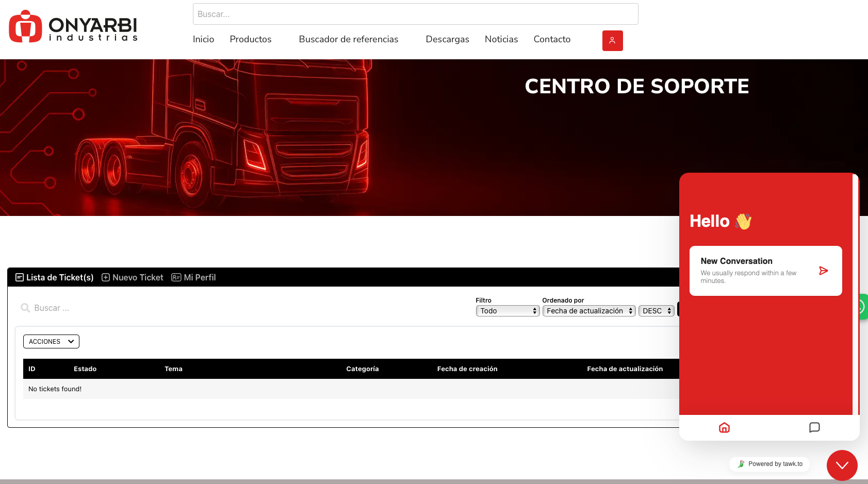Open the user account icon button
Screen dimensions: 868x484
click(x=612, y=41)
